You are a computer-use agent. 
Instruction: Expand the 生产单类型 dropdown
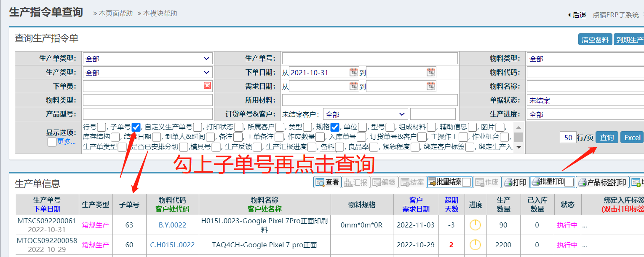coord(148,59)
